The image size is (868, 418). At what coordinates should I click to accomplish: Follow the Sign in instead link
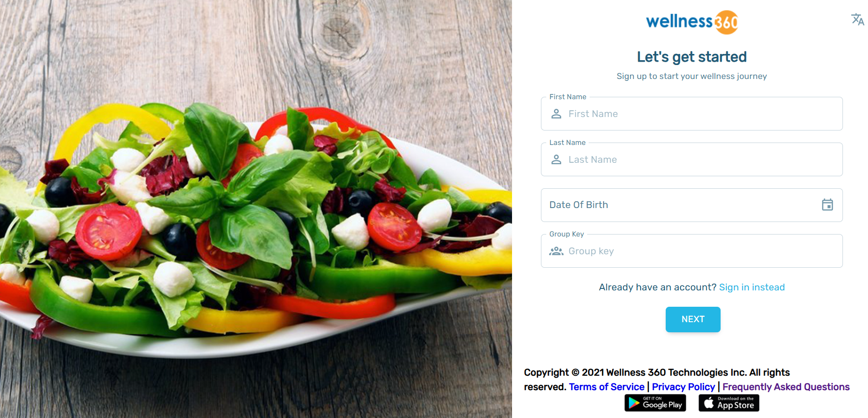[x=752, y=287]
